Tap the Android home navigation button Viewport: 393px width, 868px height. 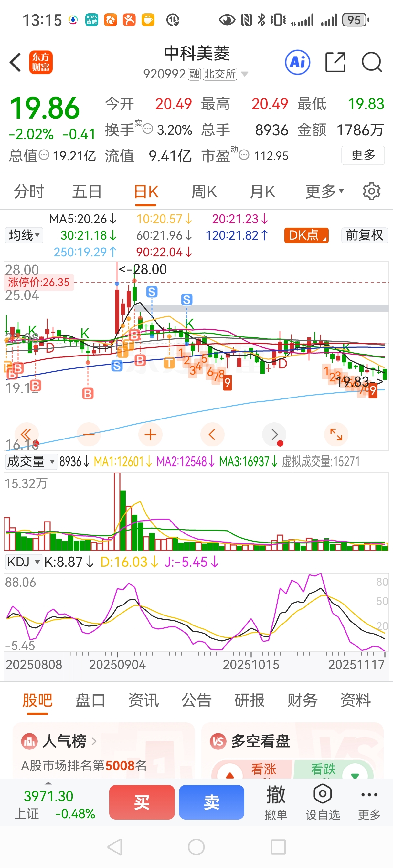pos(196,847)
